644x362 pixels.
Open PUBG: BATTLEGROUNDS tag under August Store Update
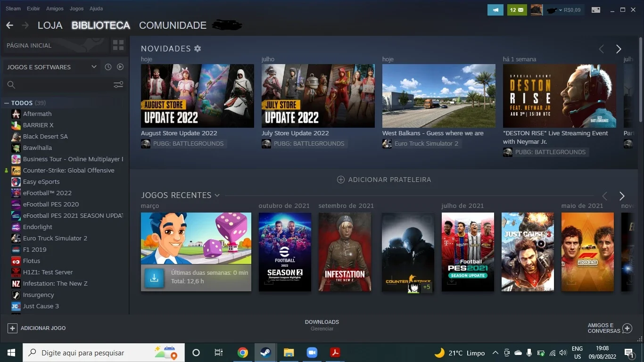click(184, 144)
